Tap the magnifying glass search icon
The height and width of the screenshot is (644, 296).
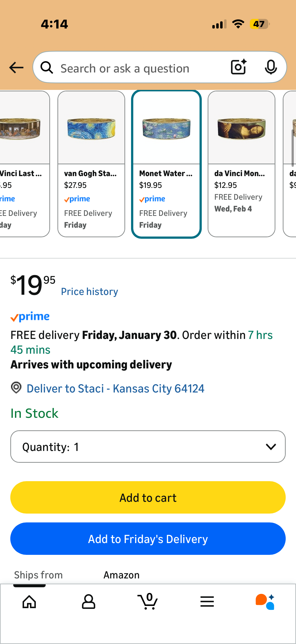47,68
